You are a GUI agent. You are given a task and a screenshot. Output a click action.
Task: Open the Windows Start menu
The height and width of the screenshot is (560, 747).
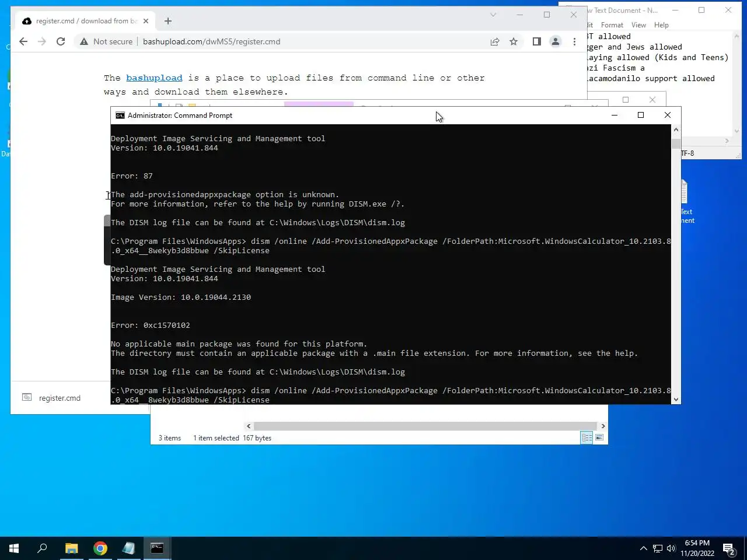[14, 548]
